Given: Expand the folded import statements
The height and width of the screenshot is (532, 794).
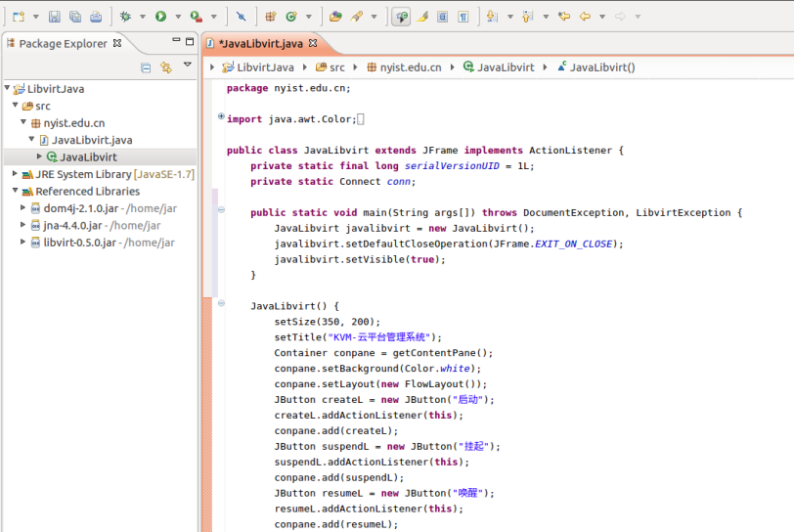Looking at the screenshot, I should (x=221, y=116).
